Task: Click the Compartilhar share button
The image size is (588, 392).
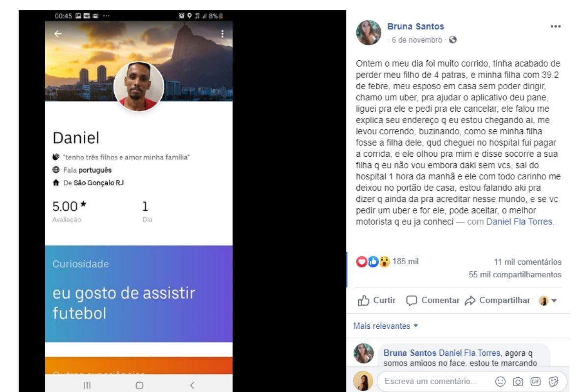Action: tap(497, 300)
